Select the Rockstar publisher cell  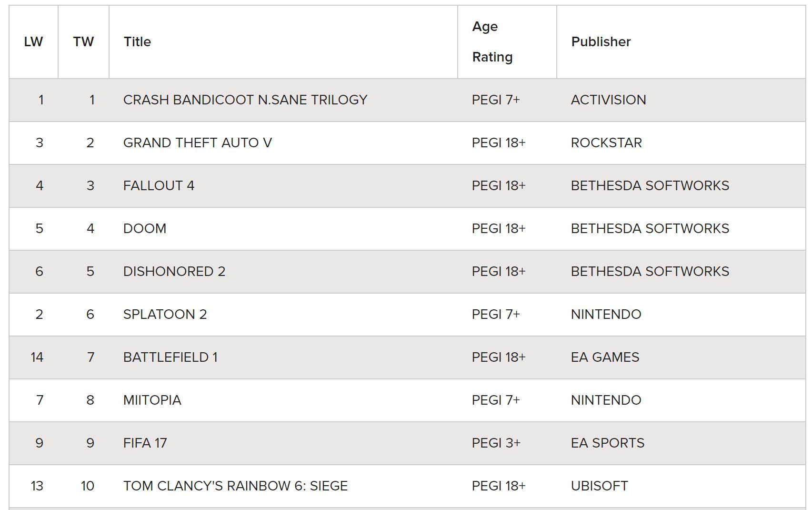[681, 143]
